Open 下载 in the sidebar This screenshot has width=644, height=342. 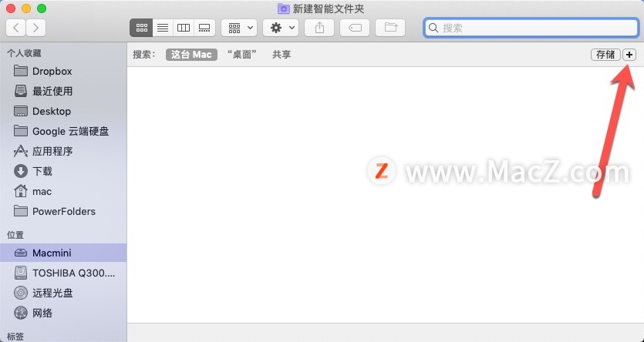(x=63, y=171)
